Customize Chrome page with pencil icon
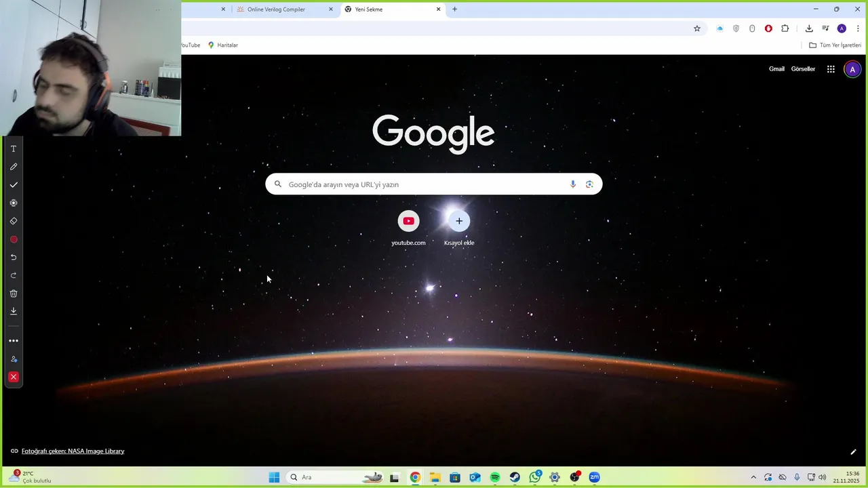Viewport: 868px width, 488px height. (853, 452)
